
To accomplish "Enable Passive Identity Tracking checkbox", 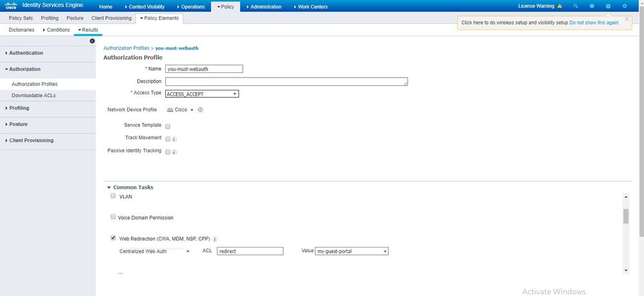I will 168,152.
